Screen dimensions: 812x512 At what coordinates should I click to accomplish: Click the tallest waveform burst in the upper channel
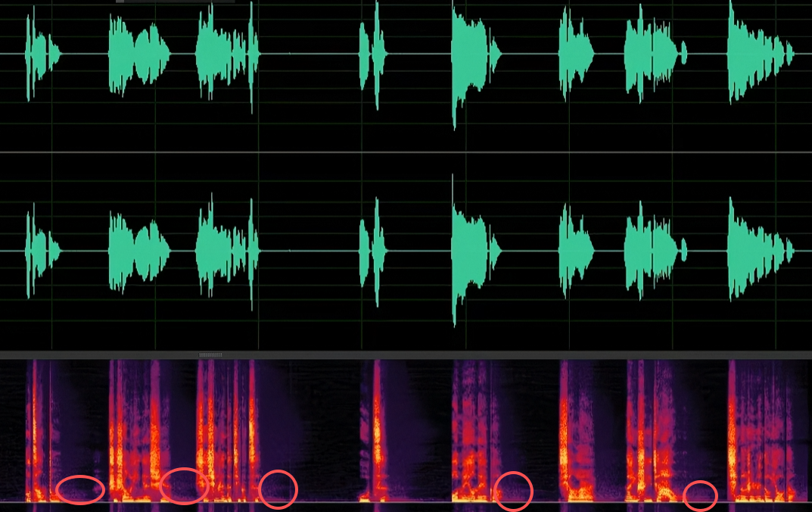pyautogui.click(x=476, y=65)
